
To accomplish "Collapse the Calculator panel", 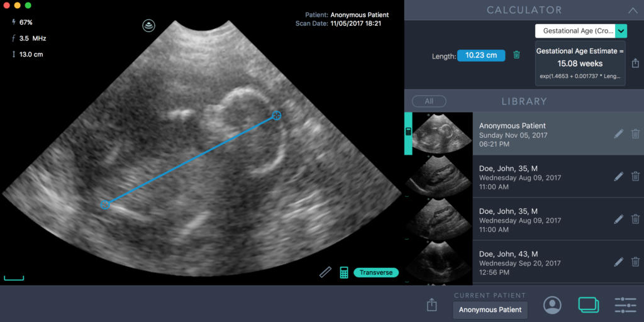I will coord(631,10).
